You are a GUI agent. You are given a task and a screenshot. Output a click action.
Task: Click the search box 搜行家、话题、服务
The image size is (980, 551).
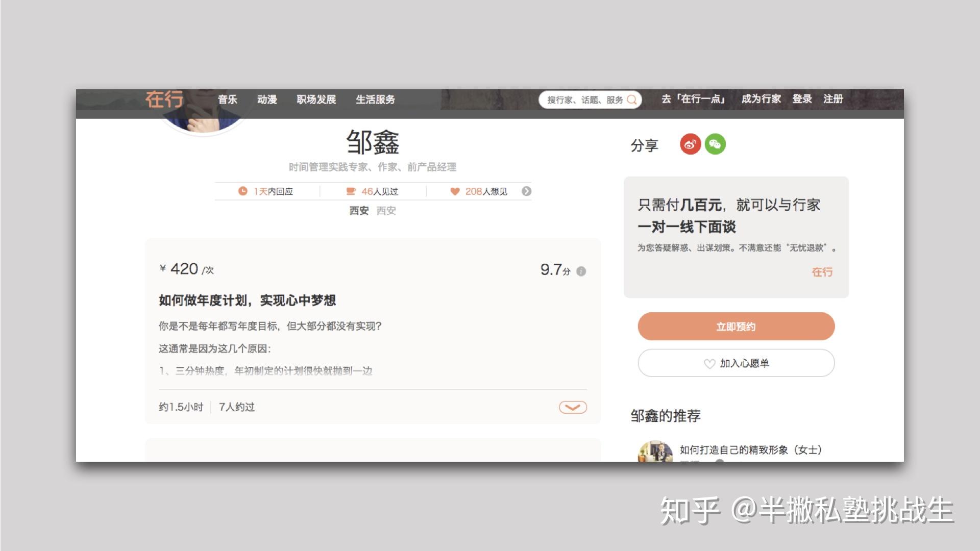590,99
